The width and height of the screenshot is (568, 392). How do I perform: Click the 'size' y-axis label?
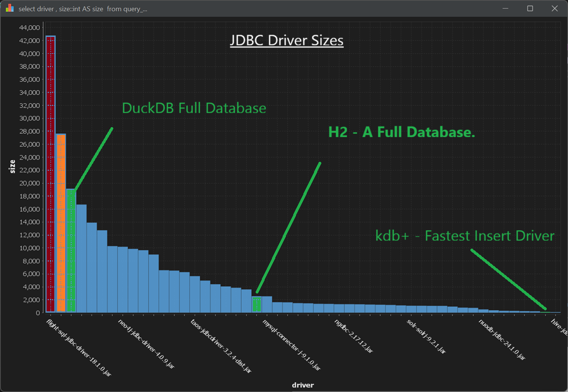(x=12, y=166)
